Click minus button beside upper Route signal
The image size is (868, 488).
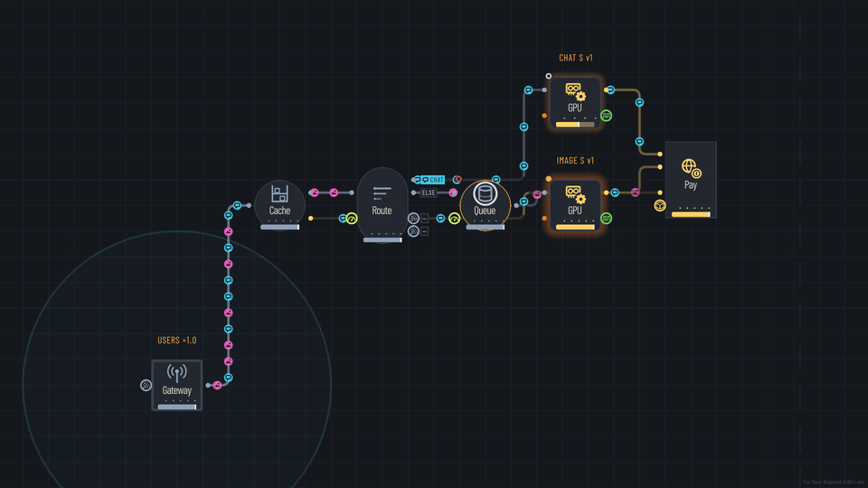point(425,219)
